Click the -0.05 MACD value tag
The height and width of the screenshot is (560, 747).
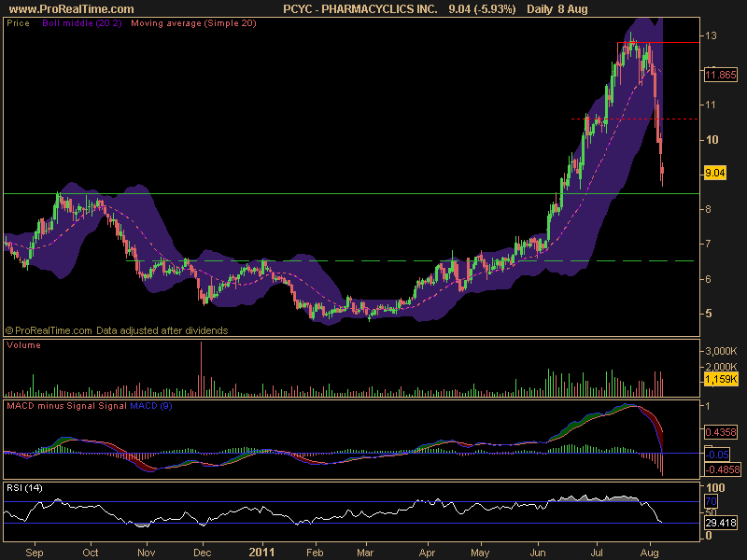pyautogui.click(x=717, y=455)
